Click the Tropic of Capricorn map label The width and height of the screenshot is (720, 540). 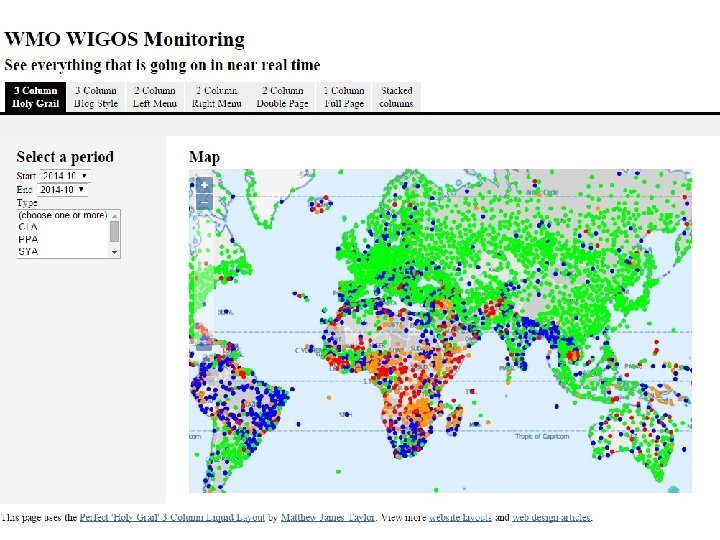click(x=542, y=436)
